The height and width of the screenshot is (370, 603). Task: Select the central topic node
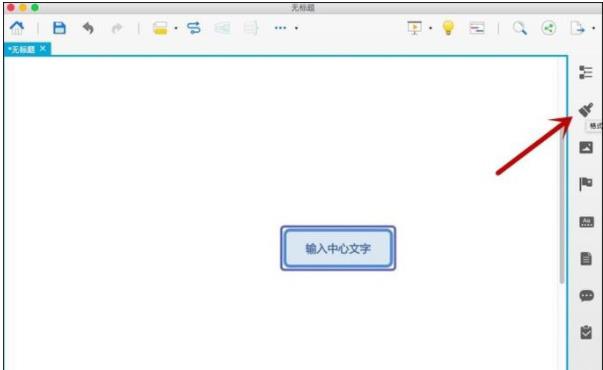pyautogui.click(x=338, y=248)
